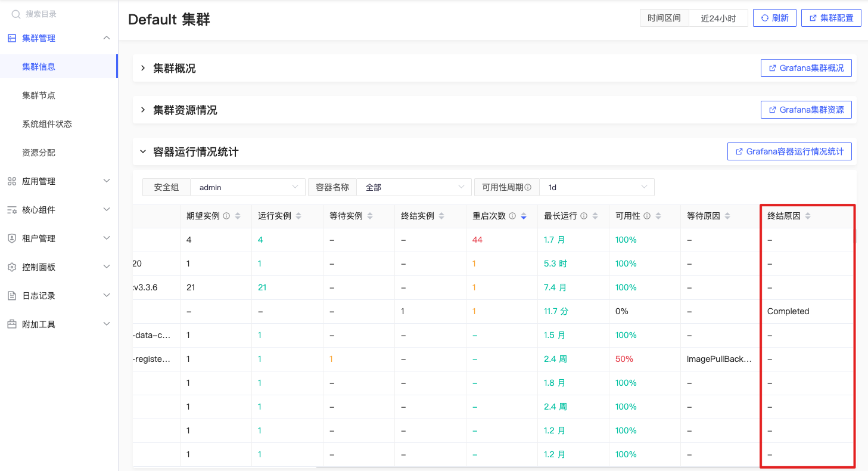868x471 pixels.
Task: Expand the 日志记录 menu chevron
Action: 107,295
